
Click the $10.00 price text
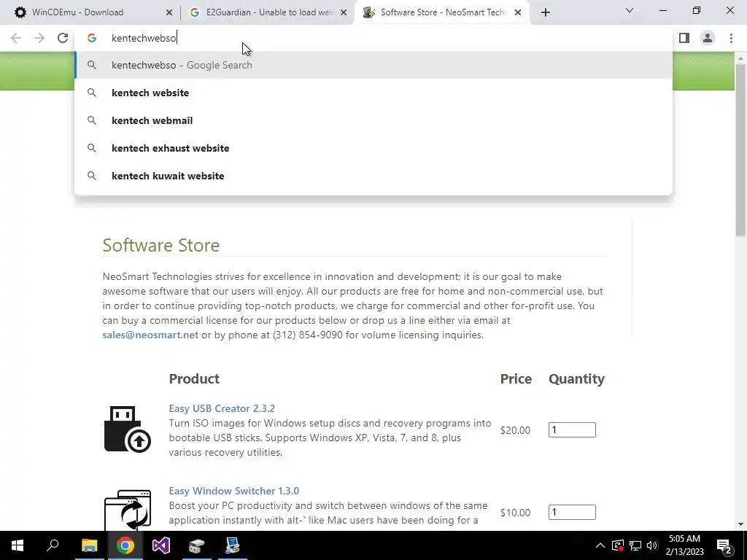pos(515,513)
